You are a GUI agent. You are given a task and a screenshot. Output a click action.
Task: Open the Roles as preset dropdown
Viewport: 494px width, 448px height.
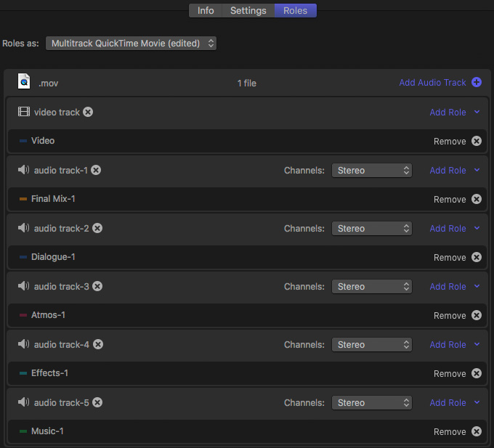[x=131, y=43]
